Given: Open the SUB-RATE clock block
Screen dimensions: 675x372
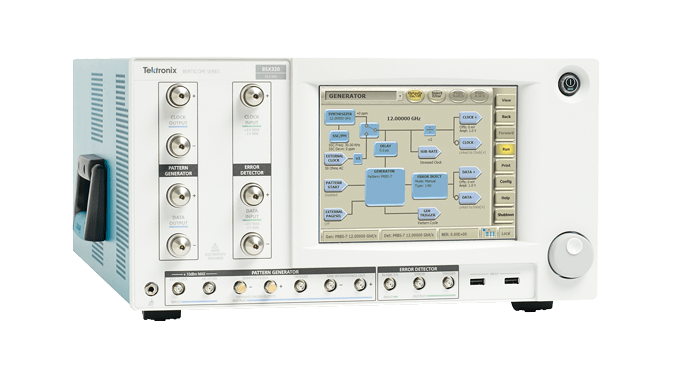Looking at the screenshot, I should point(429,152).
